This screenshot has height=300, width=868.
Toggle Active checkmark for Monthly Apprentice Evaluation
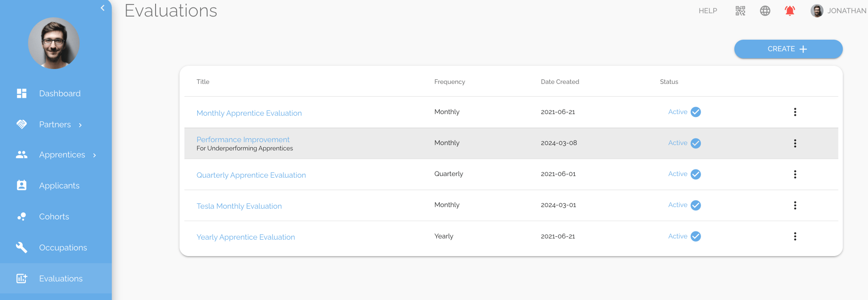point(696,112)
